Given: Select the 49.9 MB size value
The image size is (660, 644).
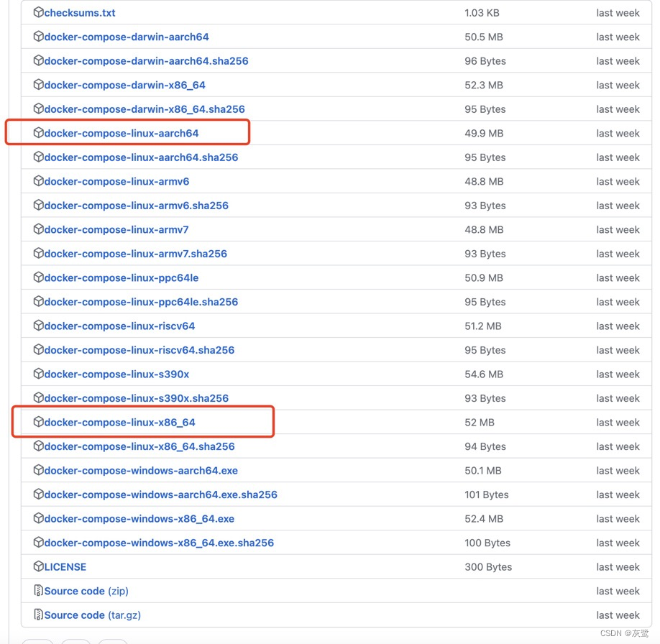Looking at the screenshot, I should pos(484,134).
